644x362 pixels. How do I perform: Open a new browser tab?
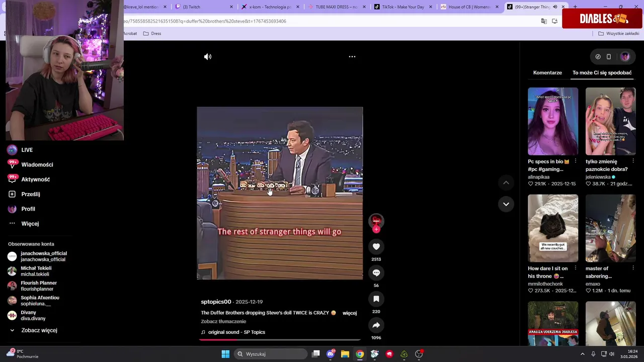pos(575,7)
